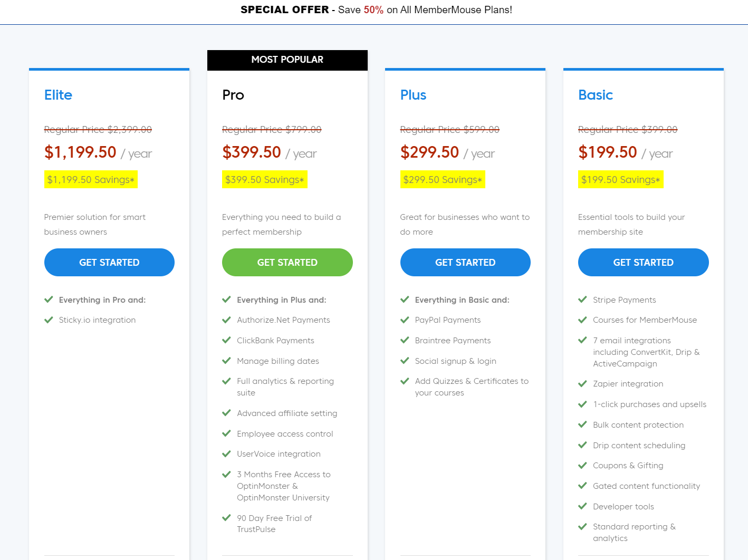Click the checkmark beside Social signup & login

pyautogui.click(x=405, y=361)
